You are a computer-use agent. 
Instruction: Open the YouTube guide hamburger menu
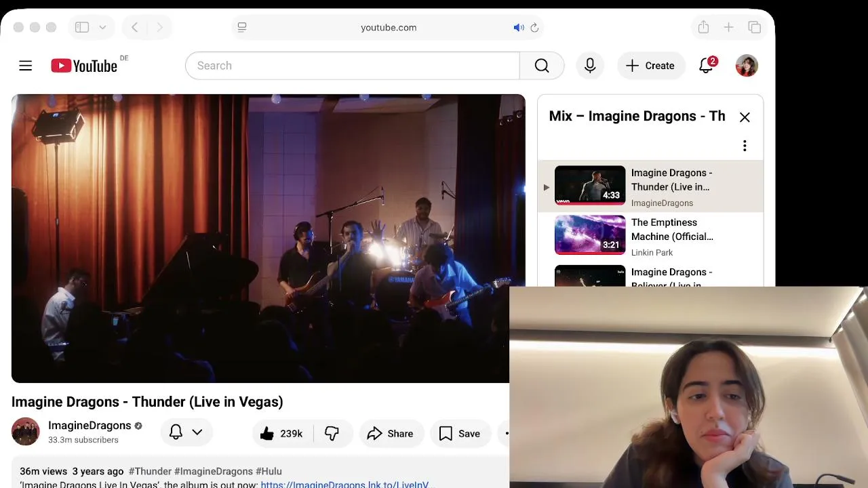(25, 66)
